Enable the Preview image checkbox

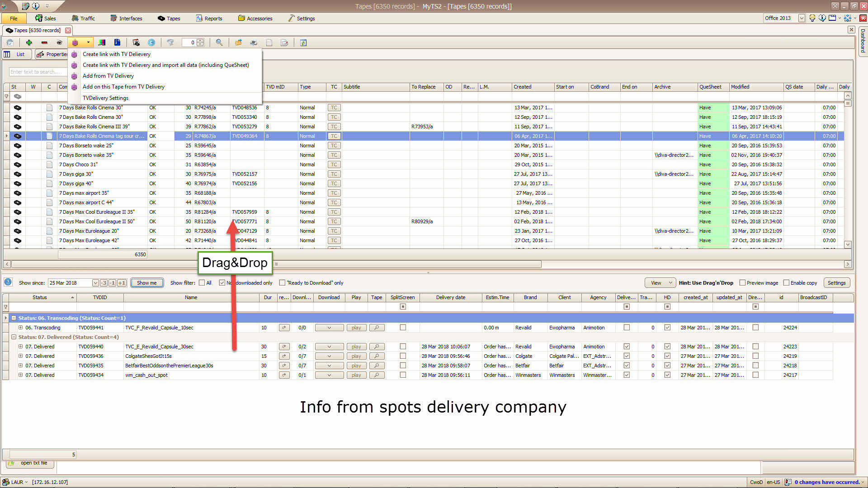tap(742, 283)
